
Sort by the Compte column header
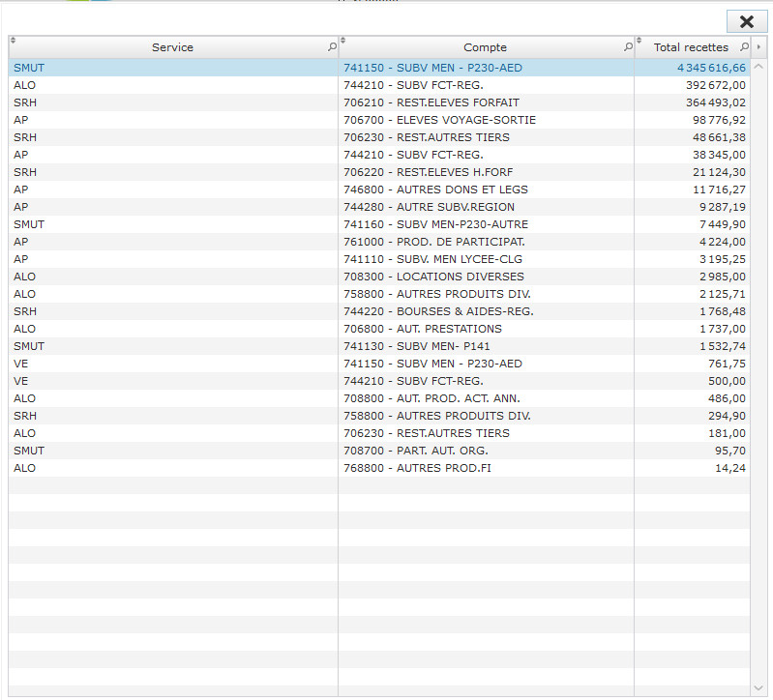coord(485,47)
